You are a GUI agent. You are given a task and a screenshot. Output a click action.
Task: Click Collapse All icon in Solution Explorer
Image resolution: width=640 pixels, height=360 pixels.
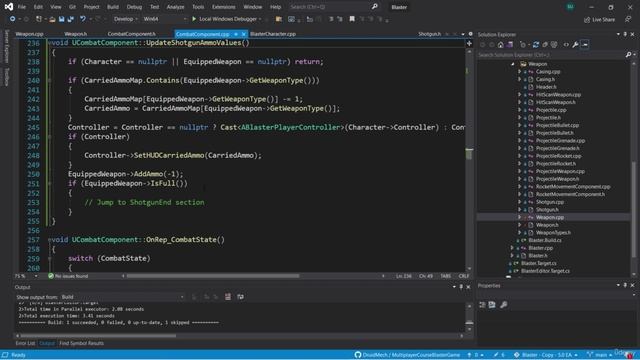[x=545, y=44]
